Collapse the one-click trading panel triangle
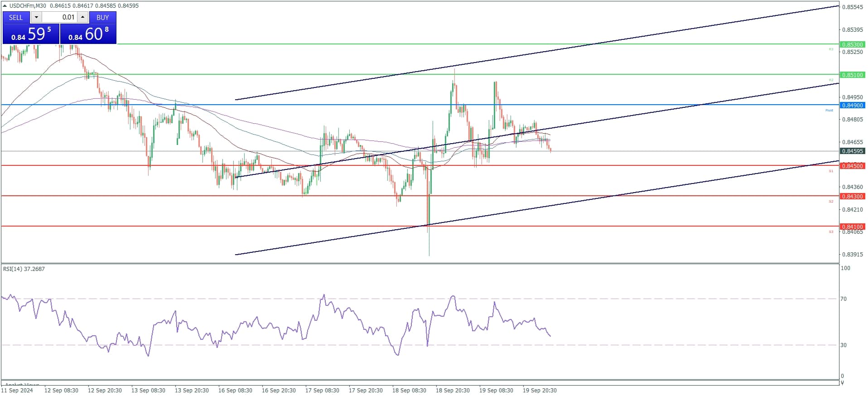Image resolution: width=868 pixels, height=396 pixels. [x=5, y=6]
